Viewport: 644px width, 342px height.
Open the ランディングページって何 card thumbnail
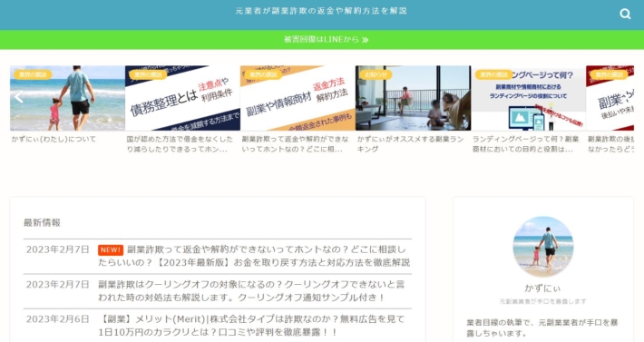(529, 98)
